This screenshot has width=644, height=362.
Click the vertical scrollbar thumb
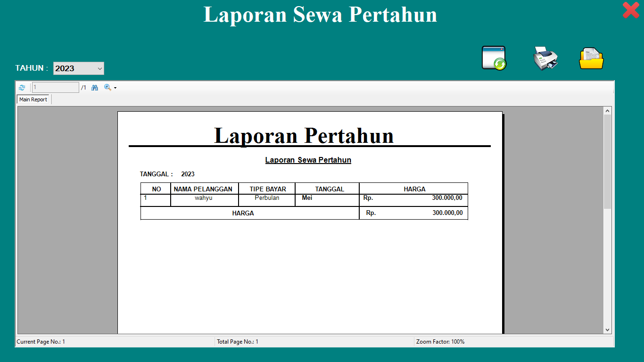pos(607,162)
